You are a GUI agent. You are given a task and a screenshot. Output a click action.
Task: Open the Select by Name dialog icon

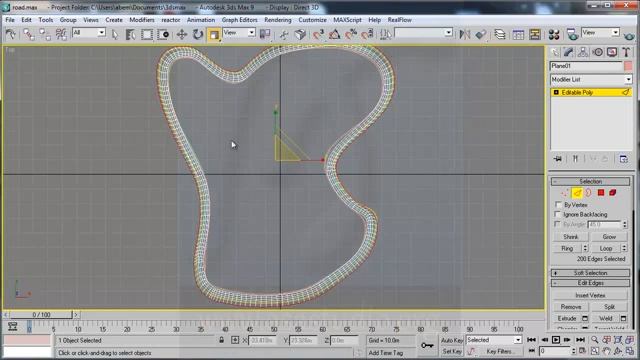point(131,34)
